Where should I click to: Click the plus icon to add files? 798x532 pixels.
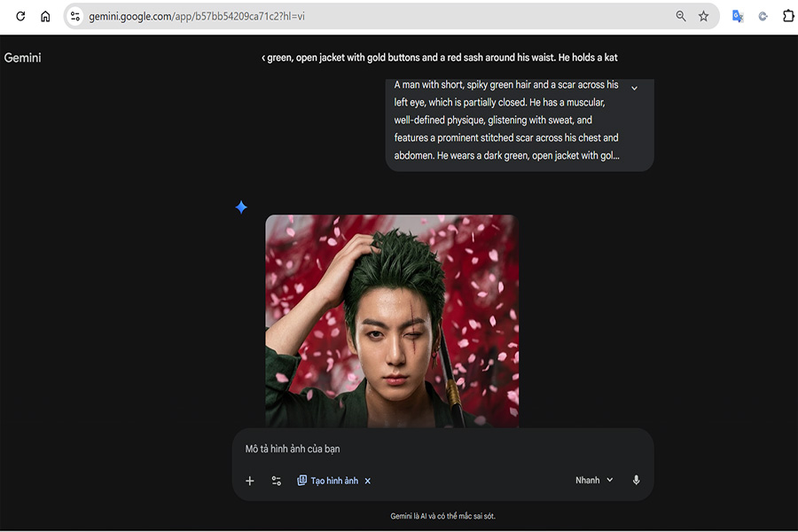click(250, 481)
